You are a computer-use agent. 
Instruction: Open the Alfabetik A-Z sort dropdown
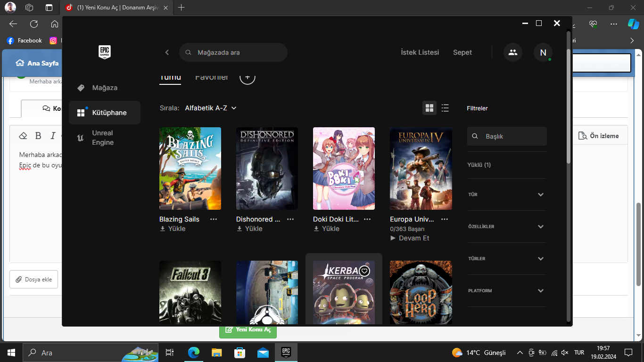click(211, 108)
